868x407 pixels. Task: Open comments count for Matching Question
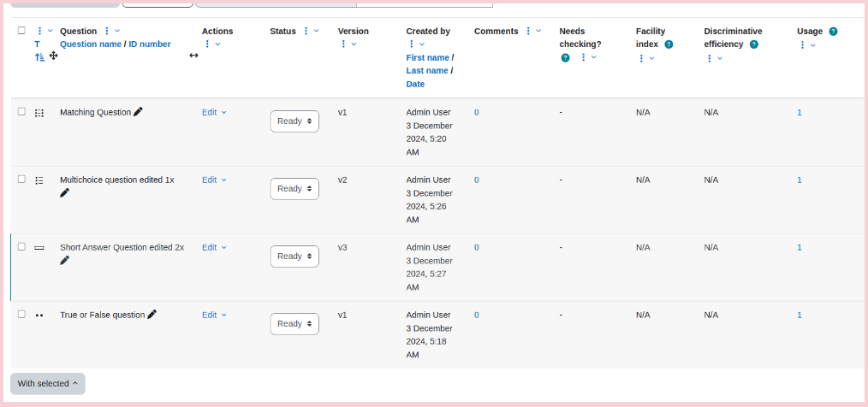pyautogui.click(x=477, y=112)
